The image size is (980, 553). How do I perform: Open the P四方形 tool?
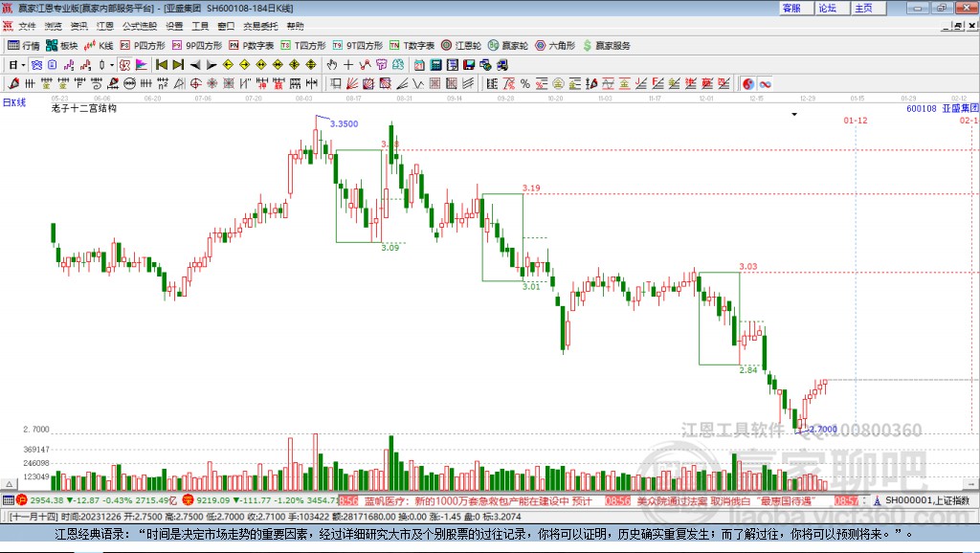pyautogui.click(x=143, y=46)
